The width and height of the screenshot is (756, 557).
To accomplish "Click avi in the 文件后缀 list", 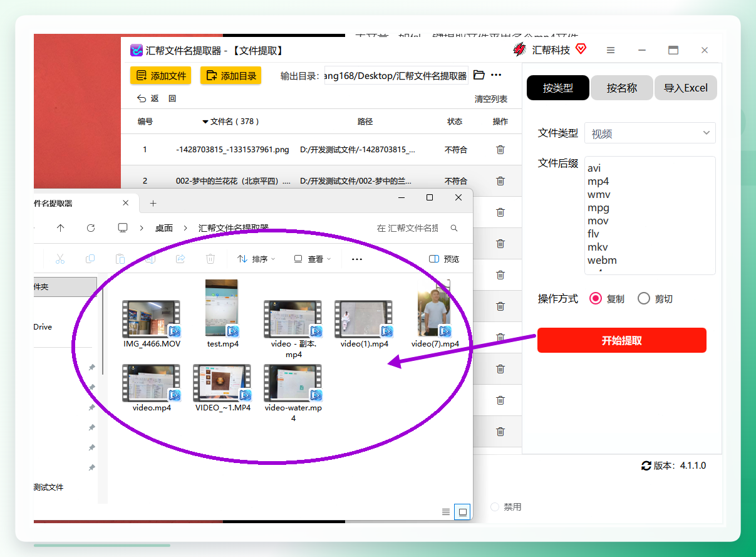I will (594, 168).
